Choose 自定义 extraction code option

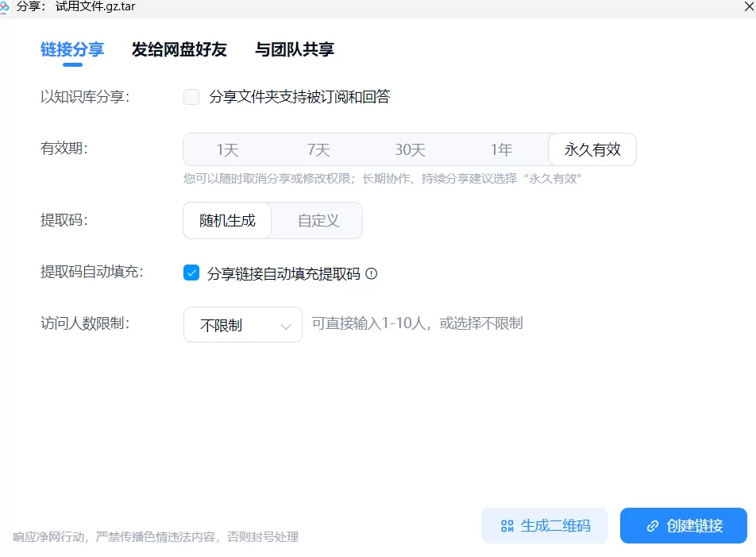click(318, 220)
